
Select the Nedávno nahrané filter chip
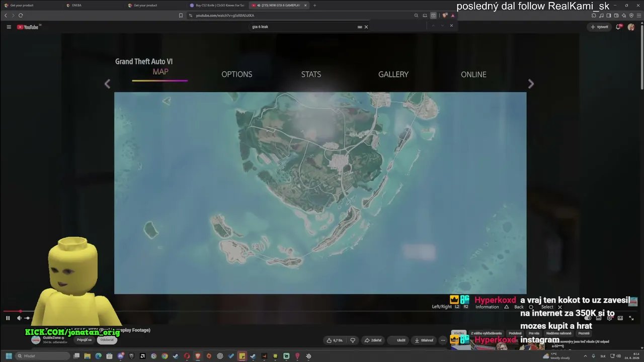(x=558, y=333)
